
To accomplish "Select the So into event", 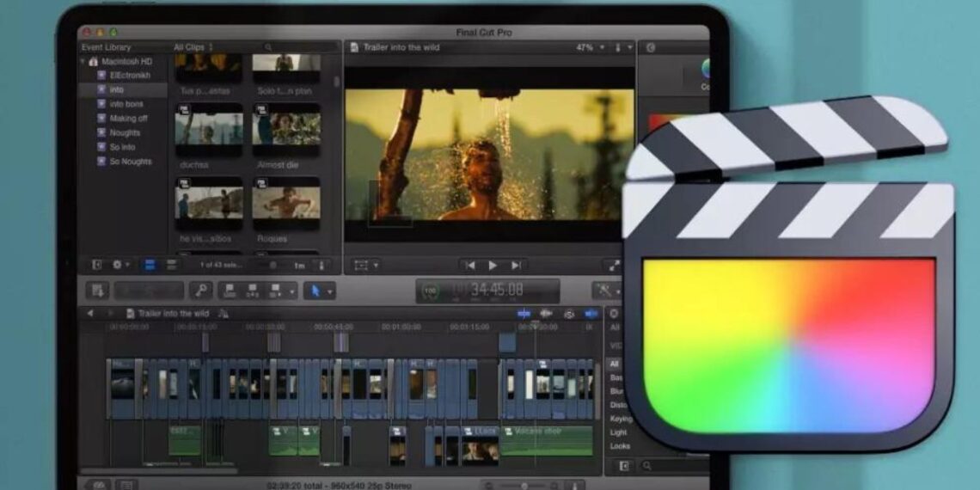I will [123, 147].
